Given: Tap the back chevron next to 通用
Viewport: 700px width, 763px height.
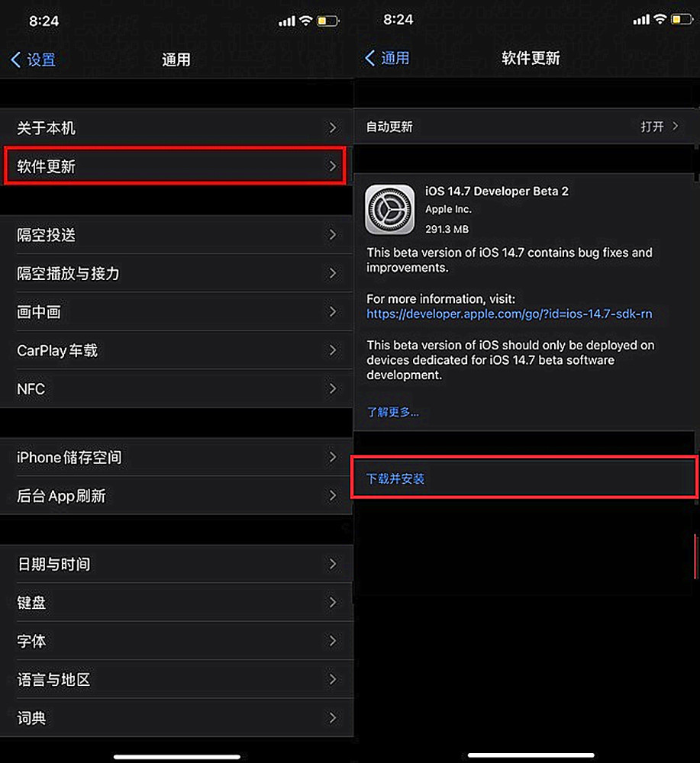Looking at the screenshot, I should coord(369,59).
